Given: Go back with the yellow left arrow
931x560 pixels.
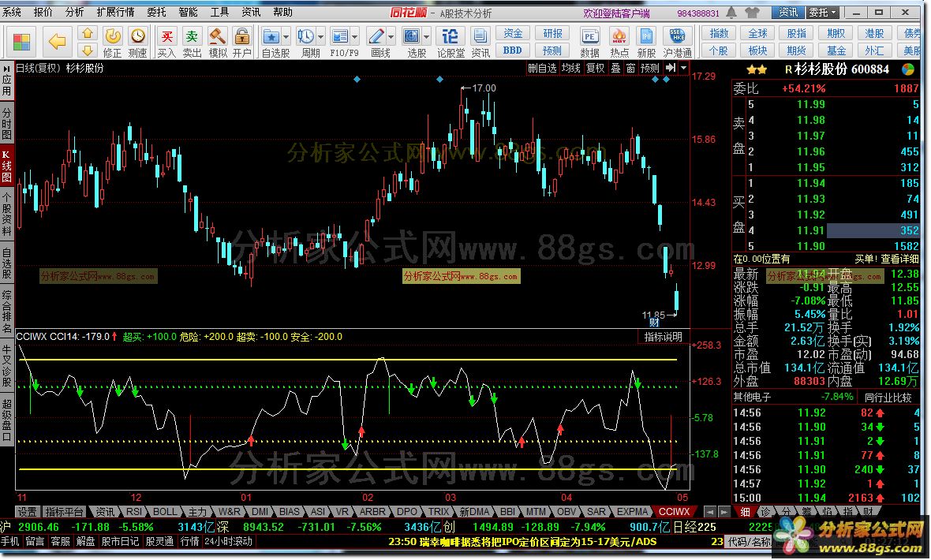Looking at the screenshot, I should tap(57, 42).
